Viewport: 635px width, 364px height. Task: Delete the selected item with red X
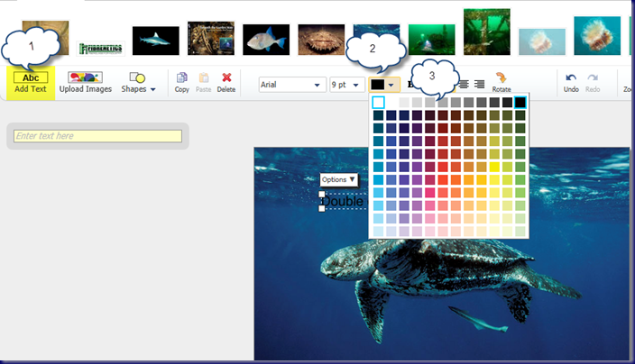pos(226,83)
